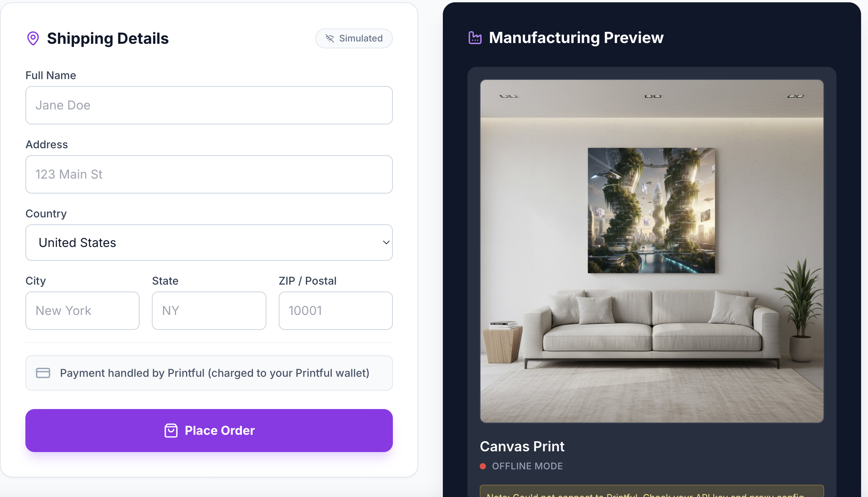The image size is (868, 497).
Task: Click the Printful connection warning note
Action: tap(652, 492)
